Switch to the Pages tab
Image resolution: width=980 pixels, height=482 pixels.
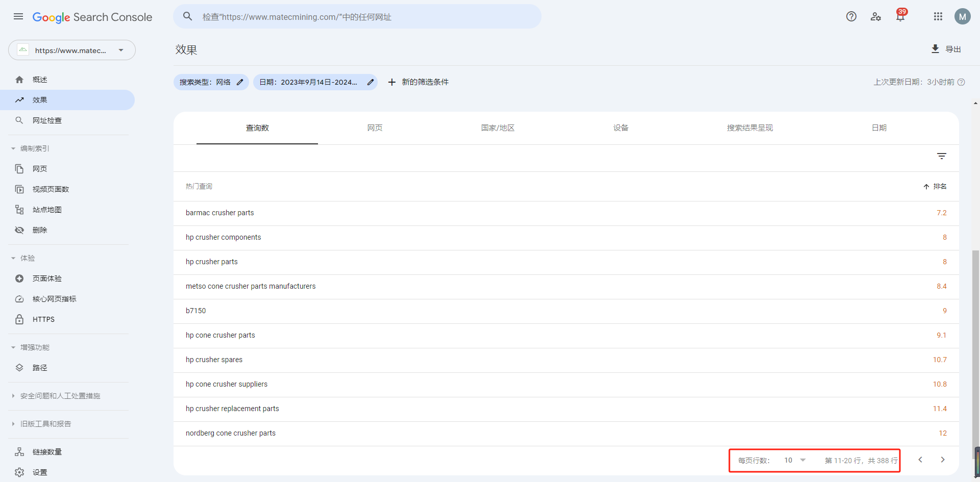(375, 128)
